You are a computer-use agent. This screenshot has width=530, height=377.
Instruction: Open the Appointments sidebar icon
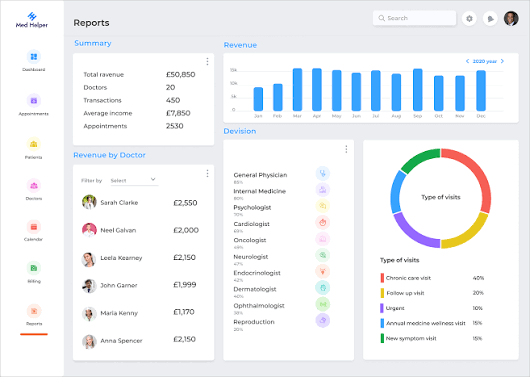click(x=34, y=101)
